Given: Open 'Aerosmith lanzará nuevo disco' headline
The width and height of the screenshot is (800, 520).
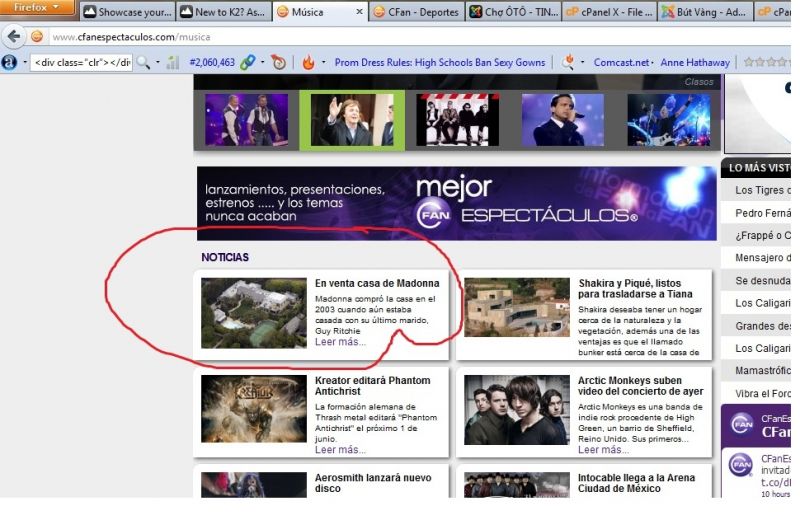Looking at the screenshot, I should coord(373,483).
